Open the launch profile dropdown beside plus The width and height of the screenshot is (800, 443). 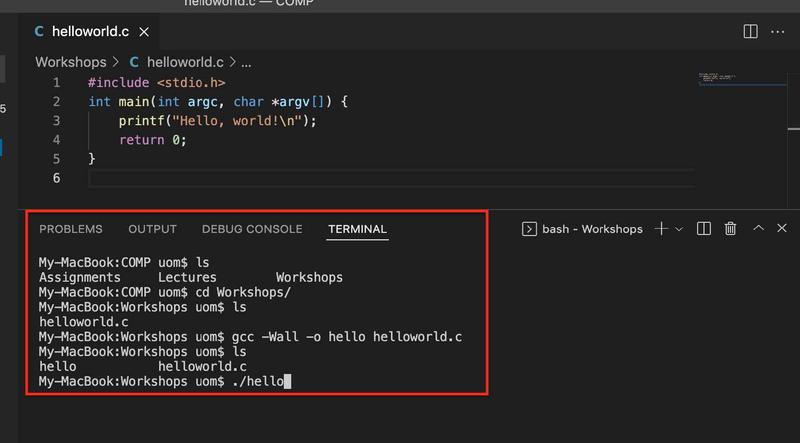coord(679,229)
